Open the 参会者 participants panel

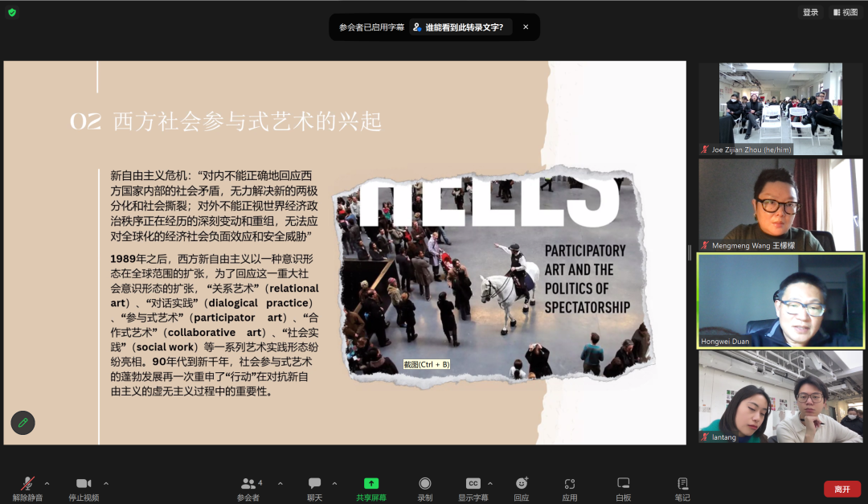[249, 489]
